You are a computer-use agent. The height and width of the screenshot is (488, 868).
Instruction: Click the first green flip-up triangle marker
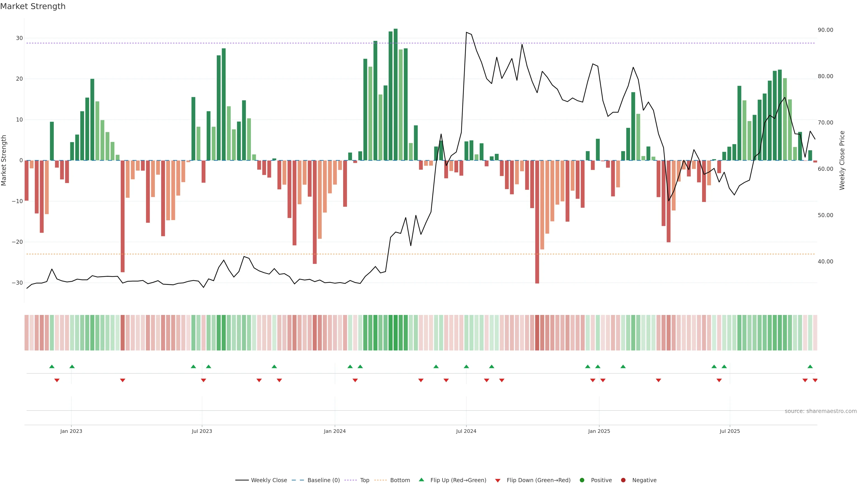click(x=52, y=366)
